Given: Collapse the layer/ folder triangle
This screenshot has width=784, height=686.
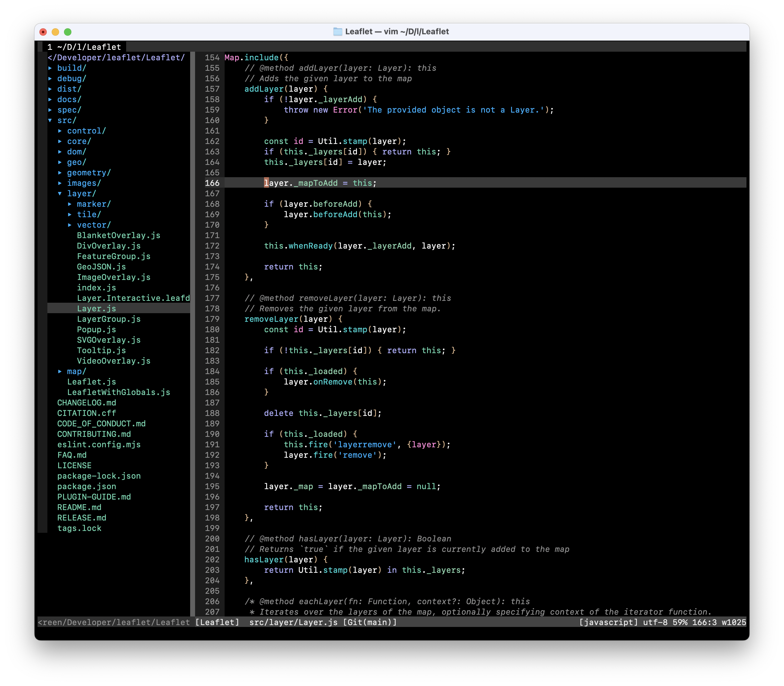Looking at the screenshot, I should [x=60, y=194].
